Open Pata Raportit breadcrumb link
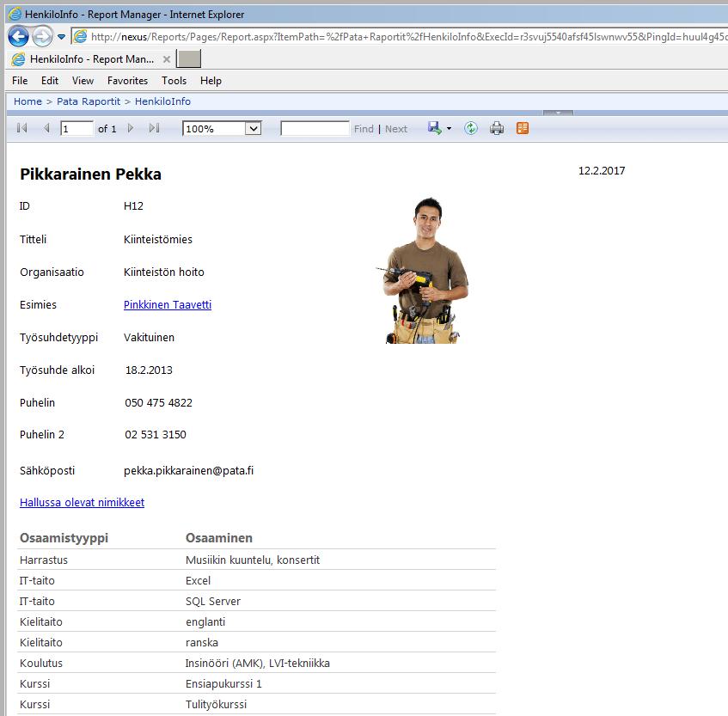This screenshot has width=728, height=716. coord(89,101)
